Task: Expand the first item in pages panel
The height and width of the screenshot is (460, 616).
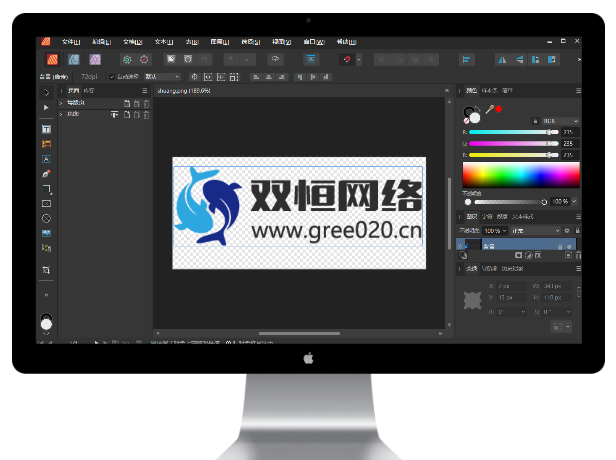Action: 61,103
